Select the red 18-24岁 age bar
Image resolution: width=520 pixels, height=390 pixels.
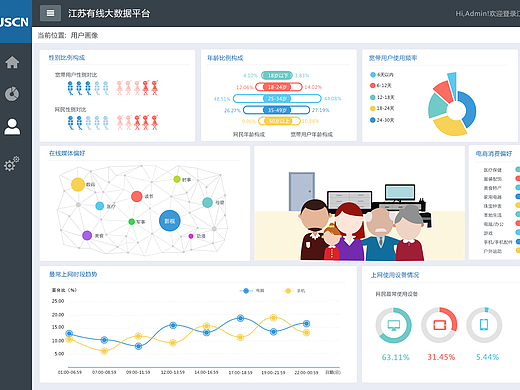coord(279,87)
